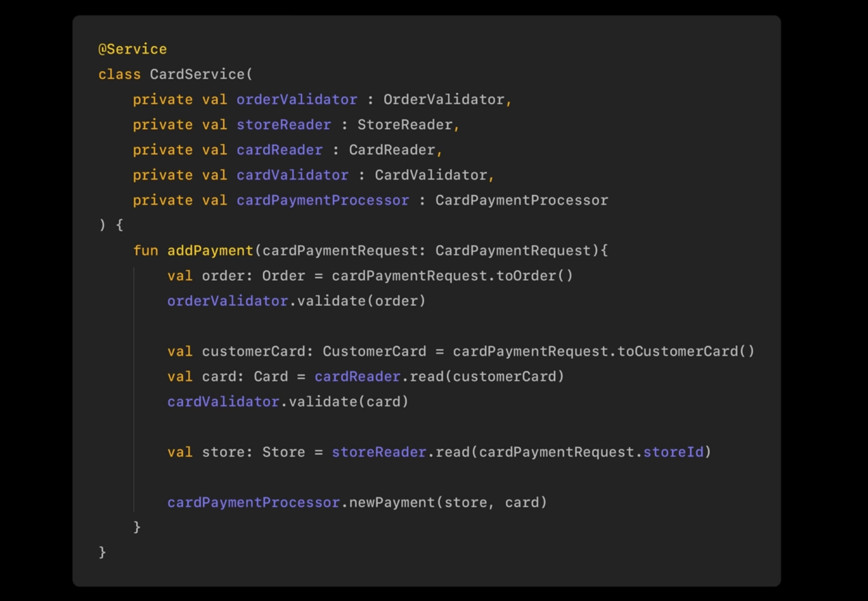Click the cardValidator.validate(card) statement

pyautogui.click(x=287, y=402)
